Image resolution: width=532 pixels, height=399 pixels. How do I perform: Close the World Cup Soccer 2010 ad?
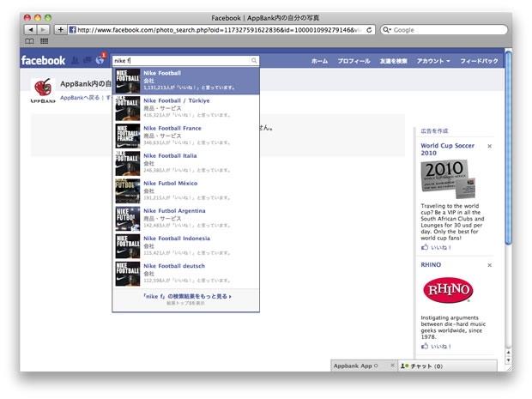coord(490,146)
